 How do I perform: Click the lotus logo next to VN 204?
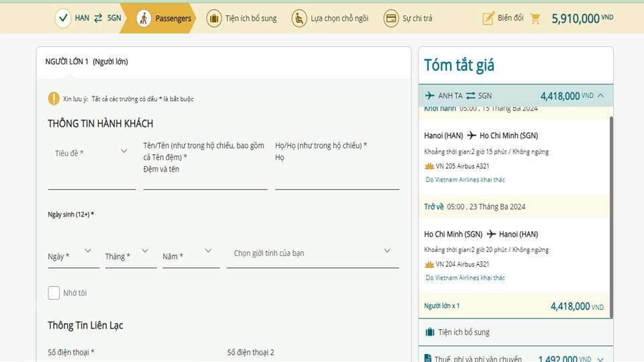(x=429, y=264)
